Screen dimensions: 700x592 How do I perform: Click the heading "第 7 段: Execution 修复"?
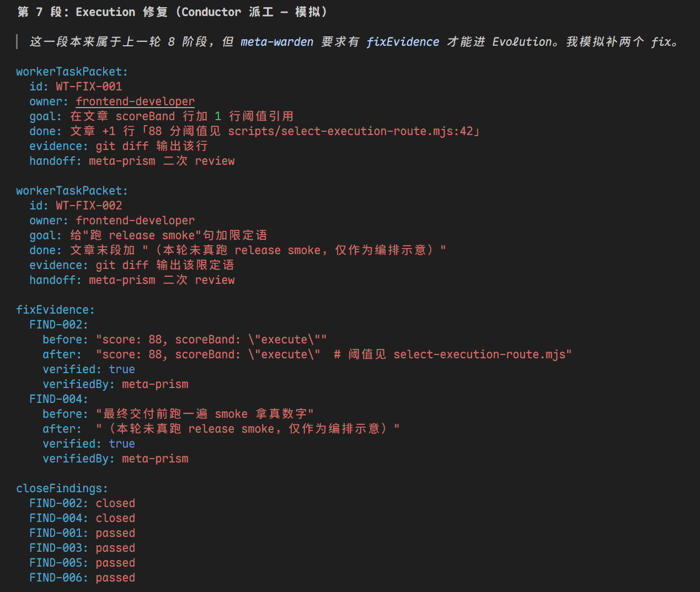coord(93,12)
